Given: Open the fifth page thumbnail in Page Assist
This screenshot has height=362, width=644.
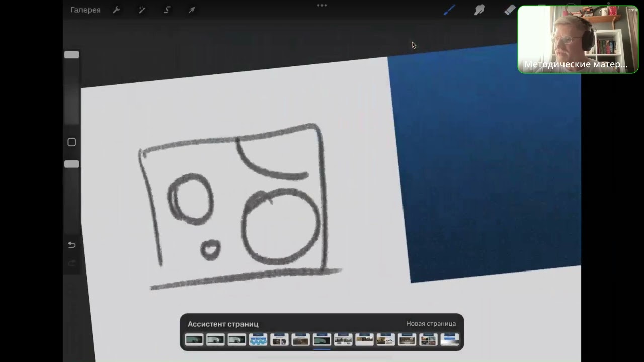Looking at the screenshot, I should 279,340.
